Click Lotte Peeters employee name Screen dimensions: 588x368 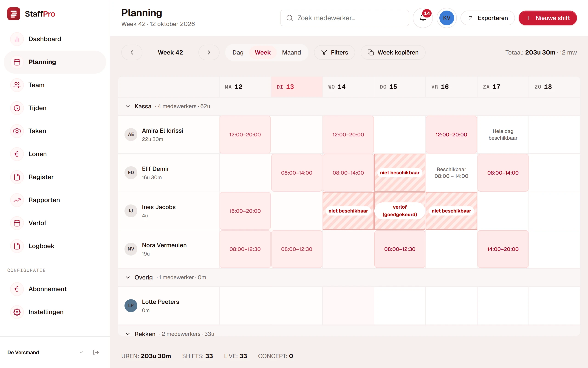160,302
